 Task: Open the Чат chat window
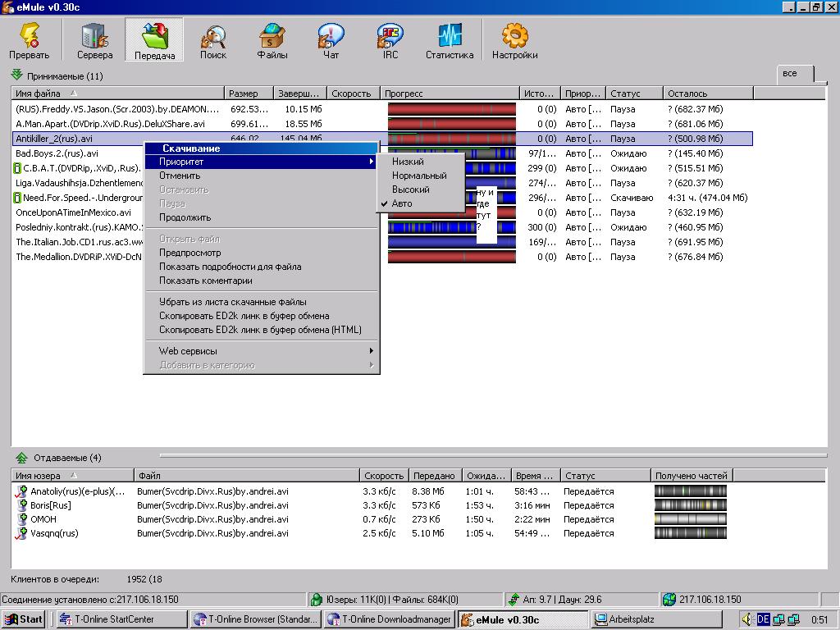(x=331, y=40)
